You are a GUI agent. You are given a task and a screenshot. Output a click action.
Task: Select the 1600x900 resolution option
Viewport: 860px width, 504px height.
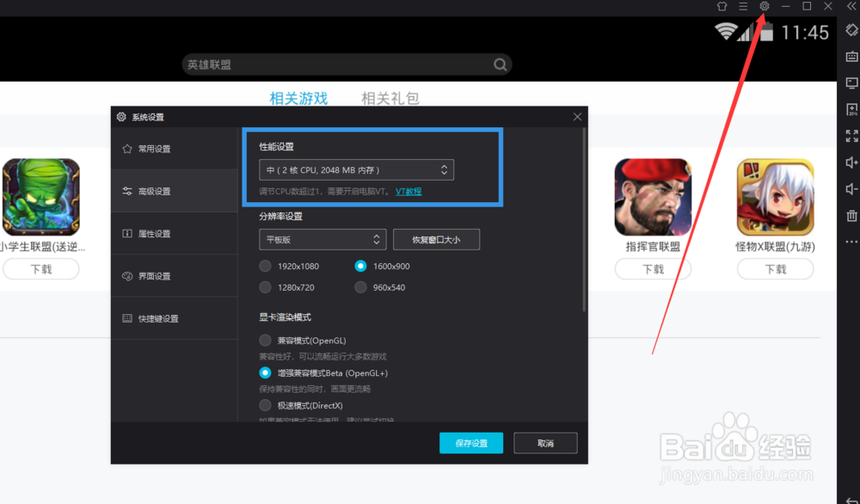(360, 266)
